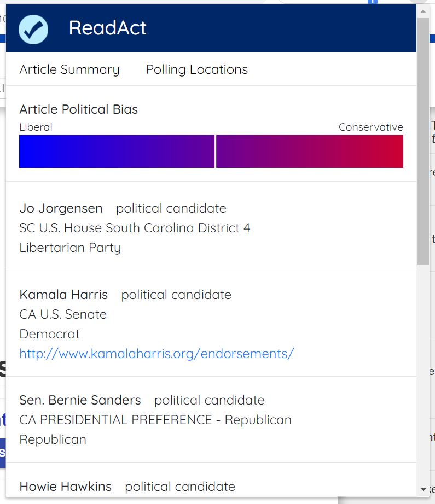The width and height of the screenshot is (435, 504).
Task: Click the scrollbar down arrow
Action: (x=423, y=489)
